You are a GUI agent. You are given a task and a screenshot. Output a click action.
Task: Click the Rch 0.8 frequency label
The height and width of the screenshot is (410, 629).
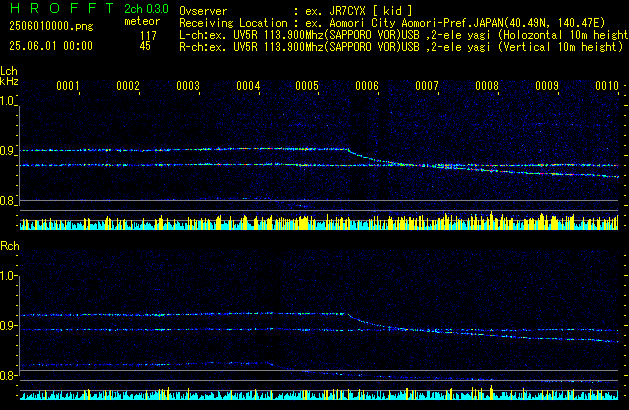(8, 375)
